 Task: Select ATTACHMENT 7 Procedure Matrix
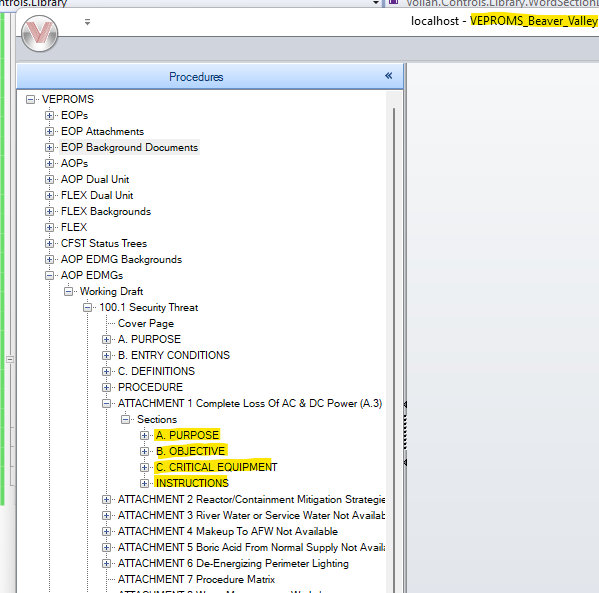pos(196,580)
